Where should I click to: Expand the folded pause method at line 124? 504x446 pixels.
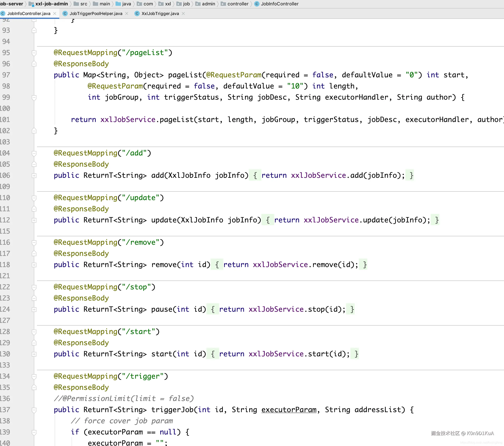[34, 310]
